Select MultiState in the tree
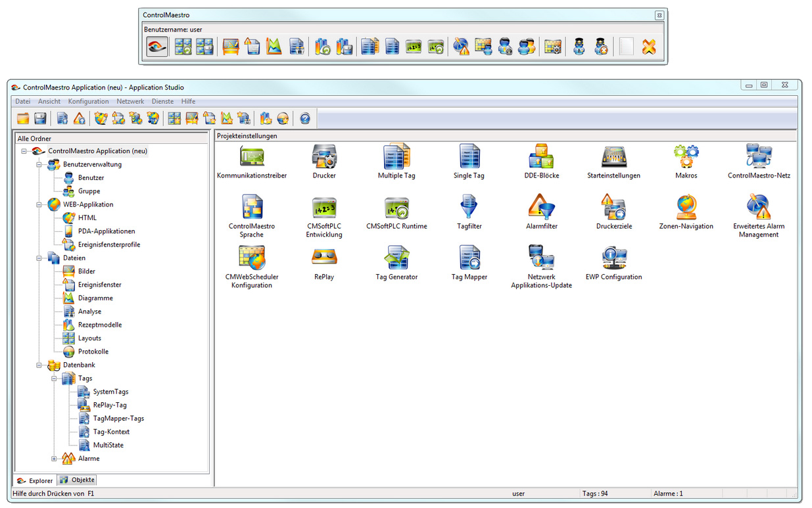Image resolution: width=812 pixels, height=508 pixels. 108,446
